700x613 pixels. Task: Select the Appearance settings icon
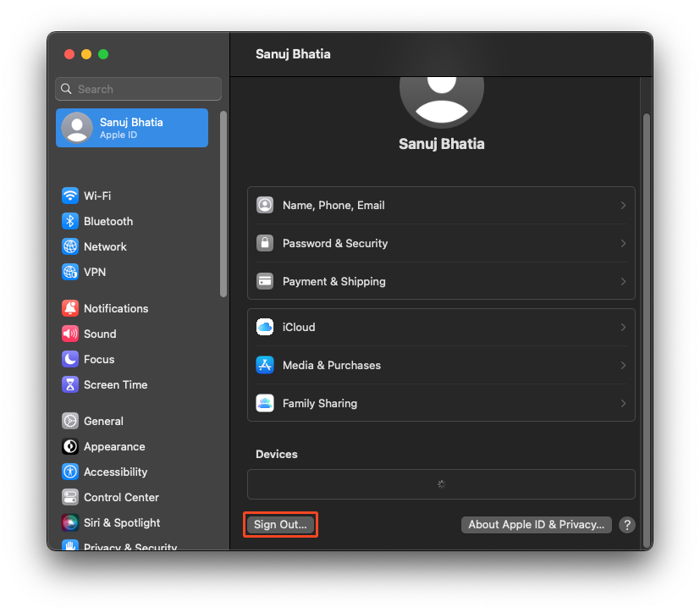point(70,446)
